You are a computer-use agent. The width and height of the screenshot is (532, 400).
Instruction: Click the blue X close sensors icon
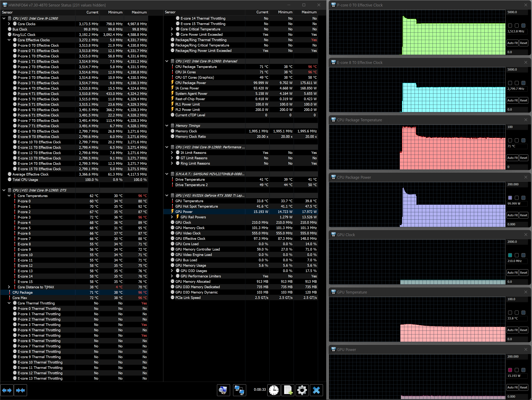pyautogui.click(x=316, y=390)
